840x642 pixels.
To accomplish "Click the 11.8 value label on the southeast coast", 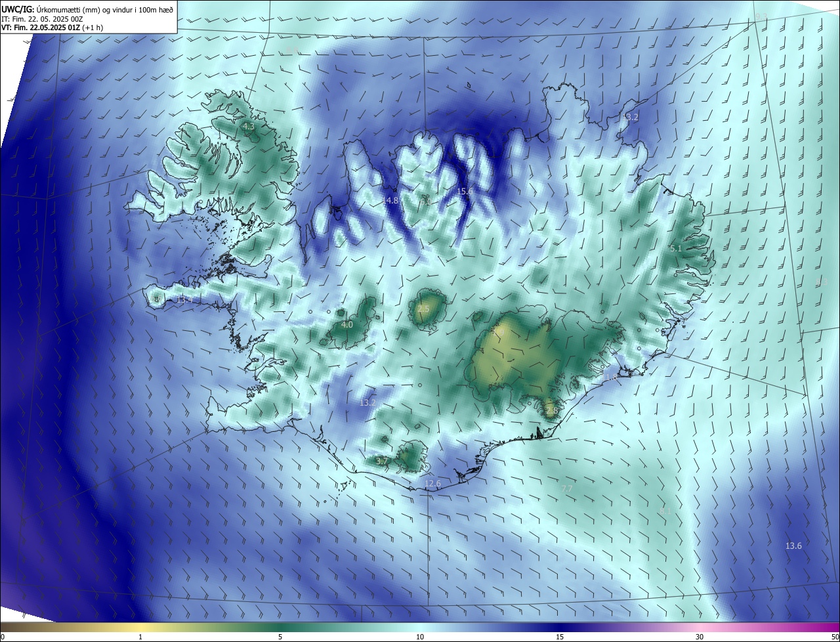I will click(611, 377).
